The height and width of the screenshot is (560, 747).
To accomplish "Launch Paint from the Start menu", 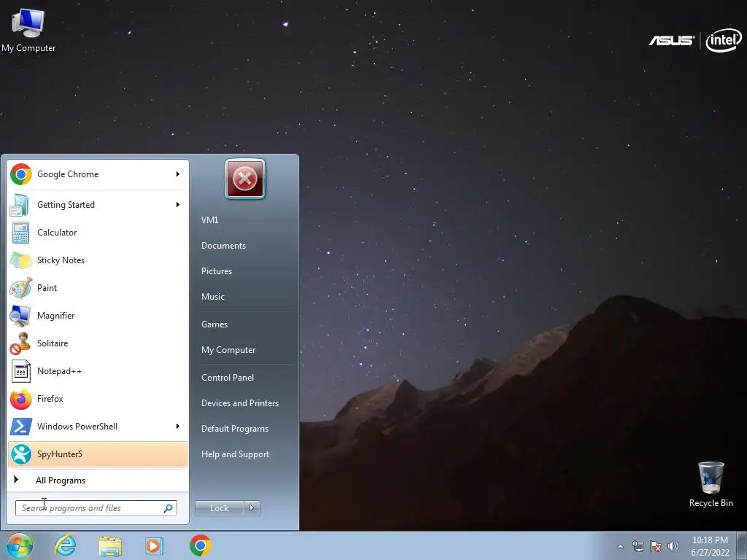I will coord(21,288).
